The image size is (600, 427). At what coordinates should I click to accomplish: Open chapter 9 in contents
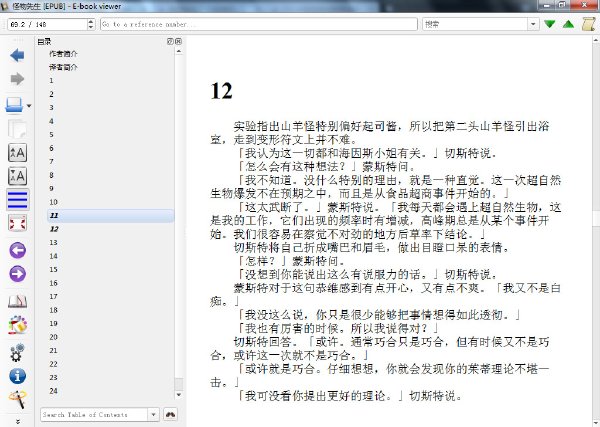(x=51, y=188)
